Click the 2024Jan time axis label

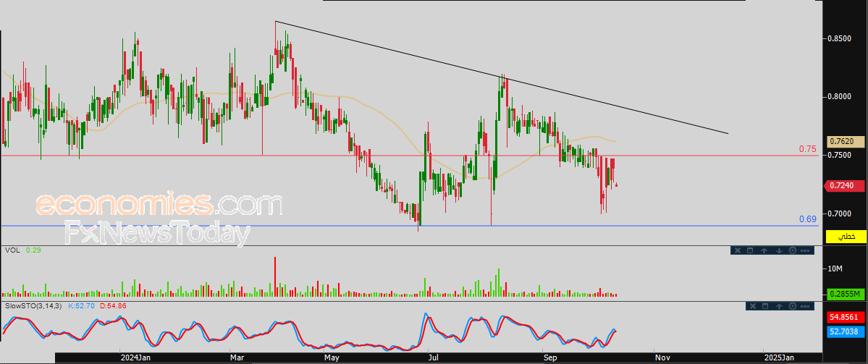coord(135,358)
